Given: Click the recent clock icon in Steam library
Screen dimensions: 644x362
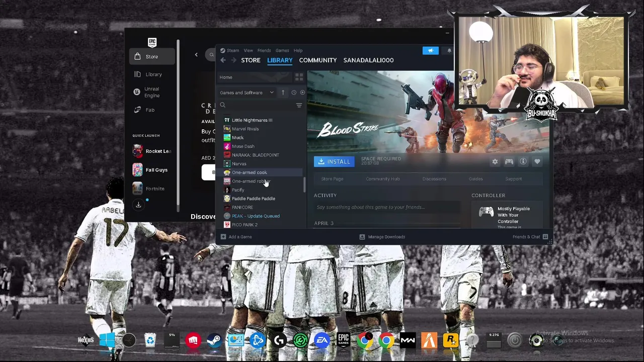Looking at the screenshot, I should (x=294, y=93).
